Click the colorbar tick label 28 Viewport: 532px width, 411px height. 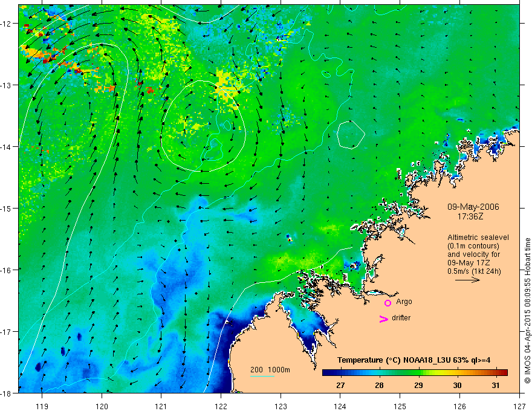pyautogui.click(x=379, y=385)
